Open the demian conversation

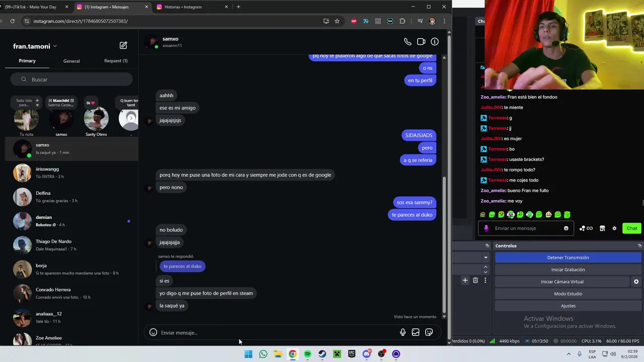tap(71, 221)
